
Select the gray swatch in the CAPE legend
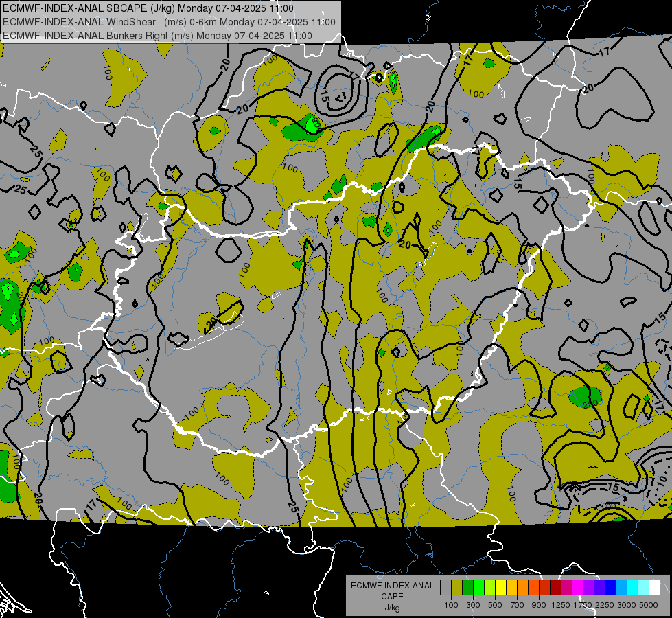pos(445,587)
